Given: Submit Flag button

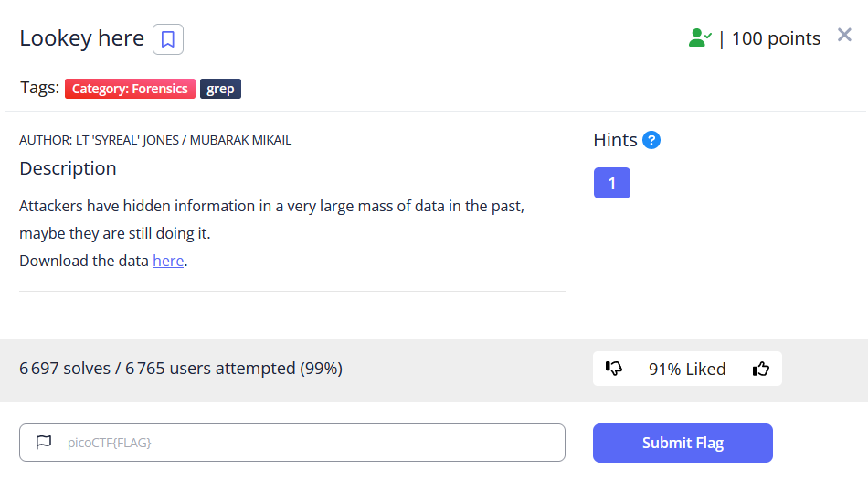Looking at the screenshot, I should click(683, 444).
